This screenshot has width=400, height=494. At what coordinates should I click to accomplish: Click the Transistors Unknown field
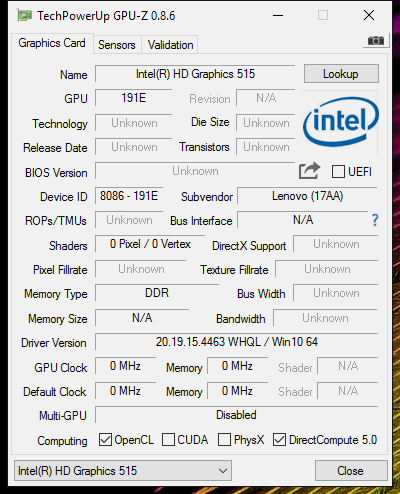266,147
